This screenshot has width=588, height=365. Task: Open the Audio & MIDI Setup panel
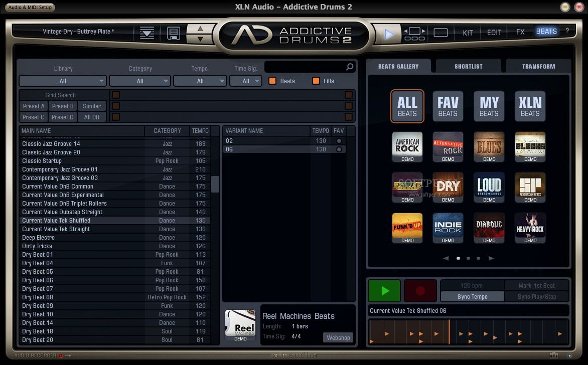[29, 8]
